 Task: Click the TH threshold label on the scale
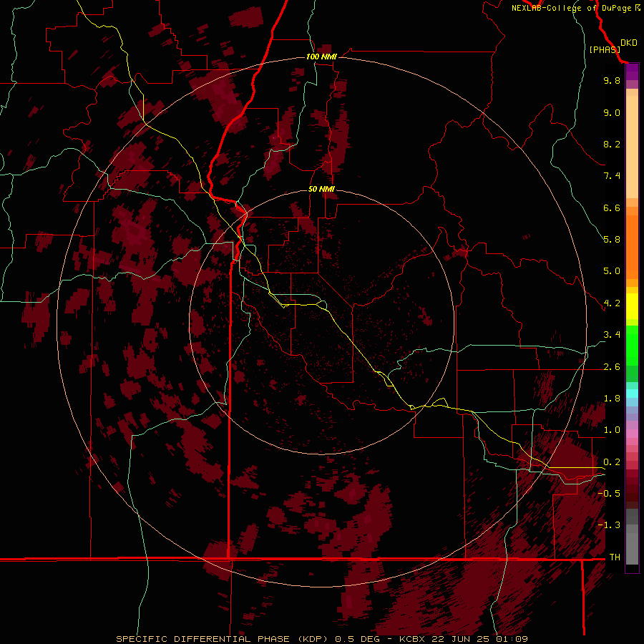(615, 557)
